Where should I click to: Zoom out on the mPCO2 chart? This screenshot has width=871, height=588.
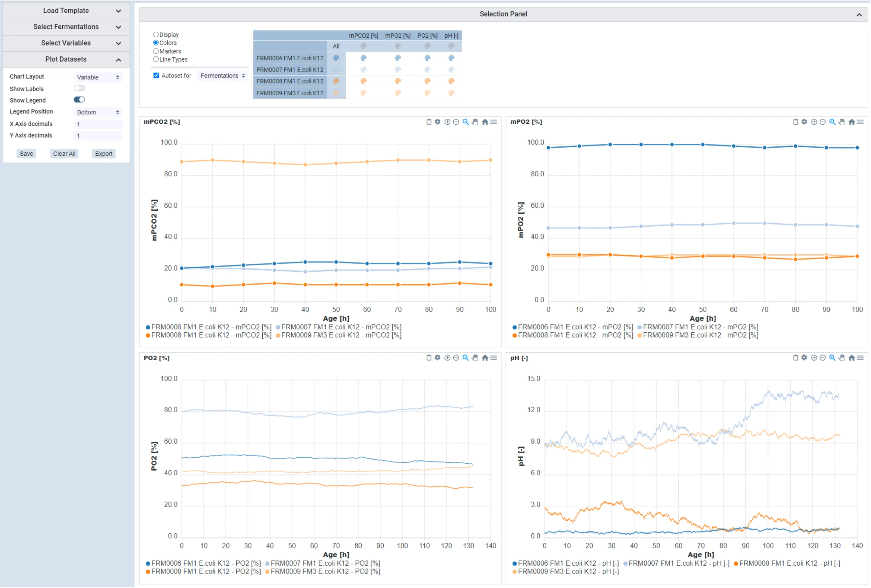(x=456, y=122)
